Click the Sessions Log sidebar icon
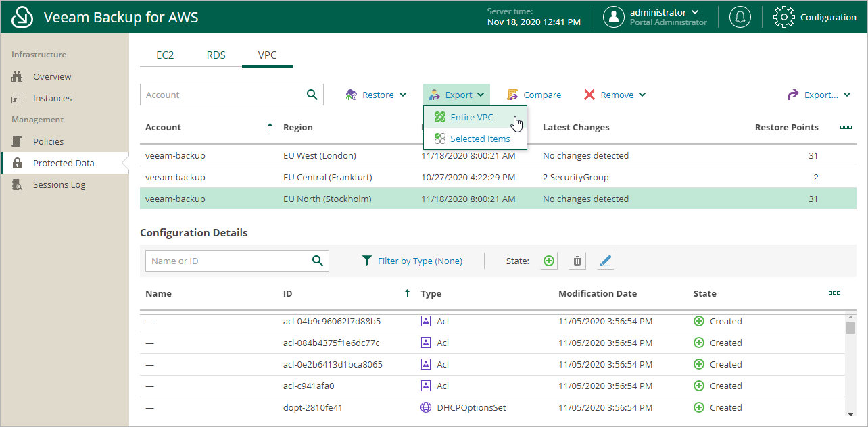Screen dimensions: 868x427 click(x=18, y=184)
